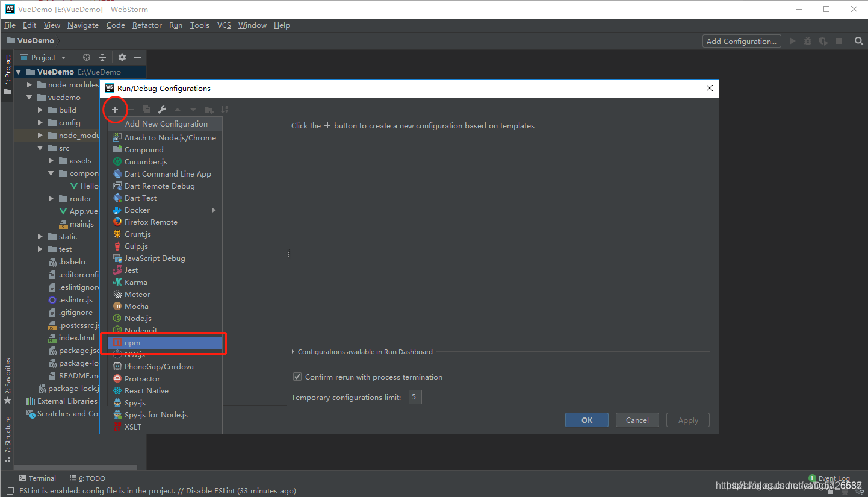This screenshot has height=497, width=868.
Task: Click the collapse all icon in Project panel
Action: pyautogui.click(x=102, y=57)
